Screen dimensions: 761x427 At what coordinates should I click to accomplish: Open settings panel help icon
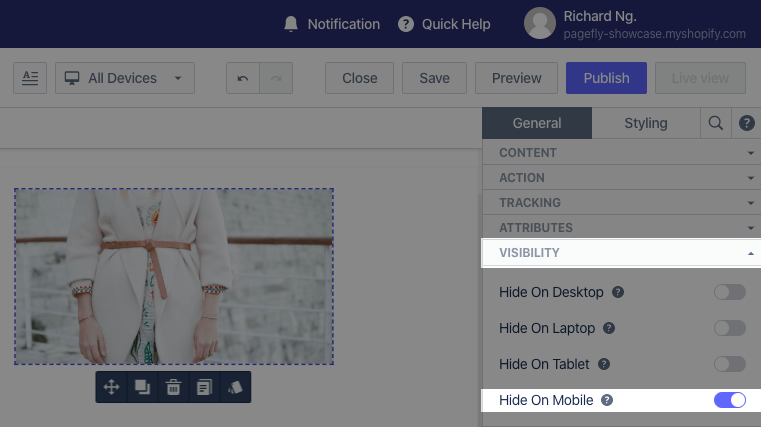click(746, 123)
